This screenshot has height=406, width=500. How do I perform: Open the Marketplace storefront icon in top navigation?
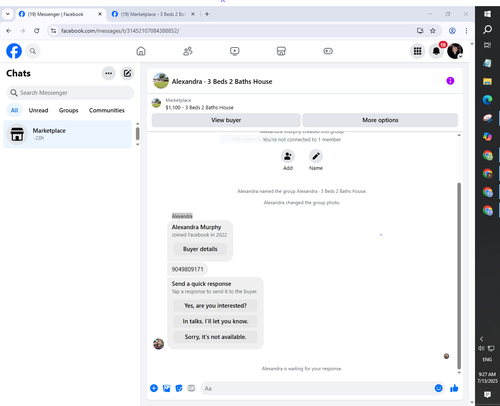[x=281, y=51]
